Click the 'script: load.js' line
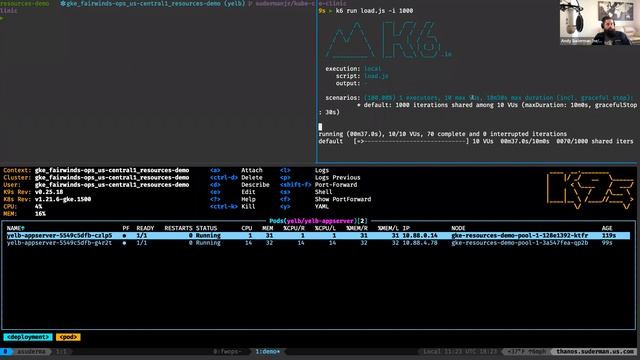This screenshot has height=360, width=640. coord(362,76)
